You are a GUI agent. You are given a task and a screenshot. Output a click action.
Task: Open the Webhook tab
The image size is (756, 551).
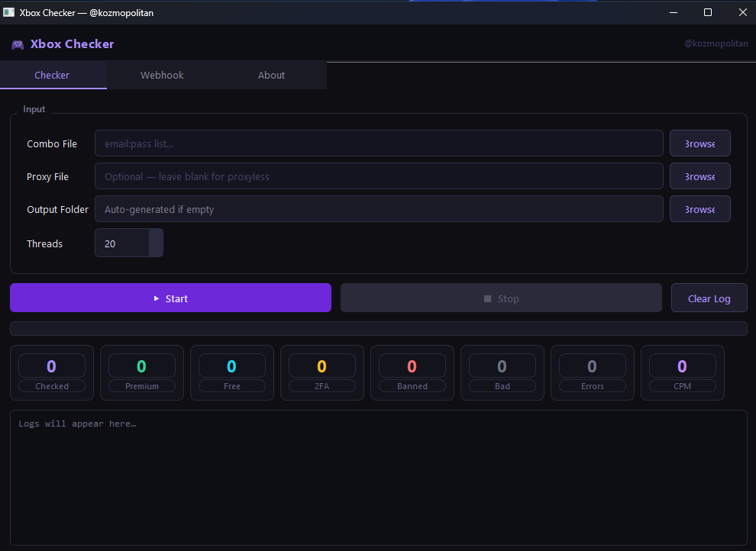click(x=162, y=75)
